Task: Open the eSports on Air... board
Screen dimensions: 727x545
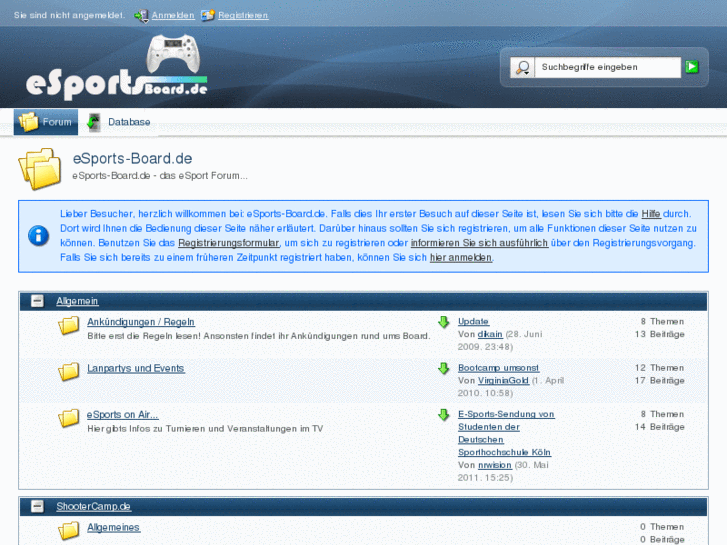Action: click(x=123, y=415)
